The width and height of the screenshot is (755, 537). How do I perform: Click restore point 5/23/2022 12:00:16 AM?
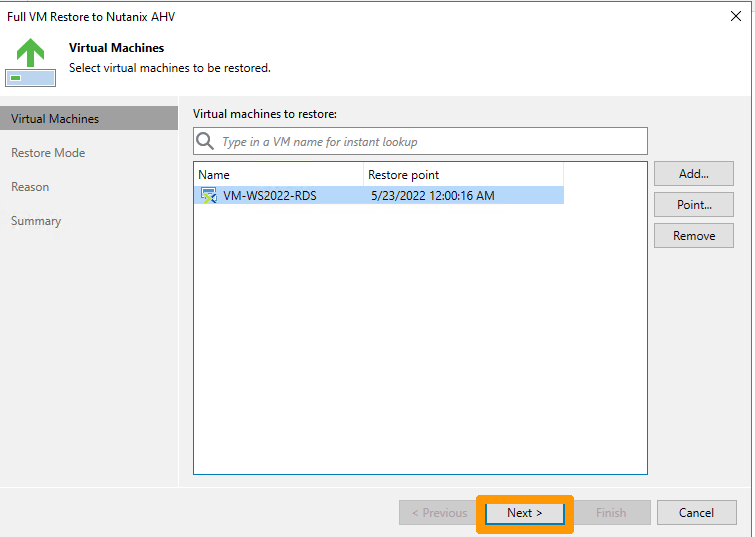[432, 196]
